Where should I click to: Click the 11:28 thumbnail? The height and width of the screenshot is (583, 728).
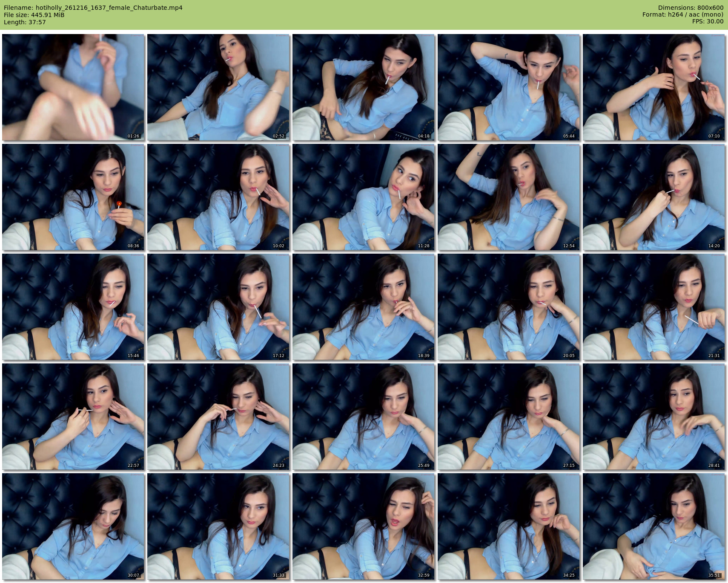pyautogui.click(x=364, y=197)
